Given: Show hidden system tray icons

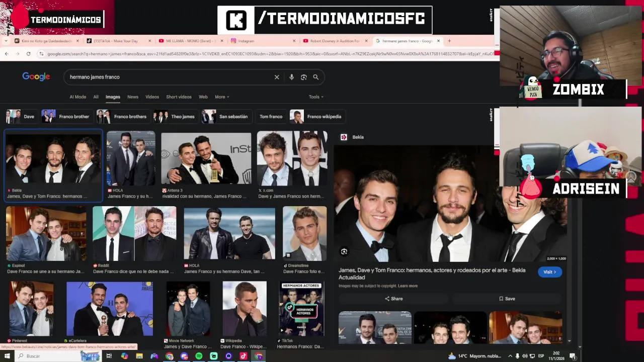Looking at the screenshot, I should coord(510,356).
